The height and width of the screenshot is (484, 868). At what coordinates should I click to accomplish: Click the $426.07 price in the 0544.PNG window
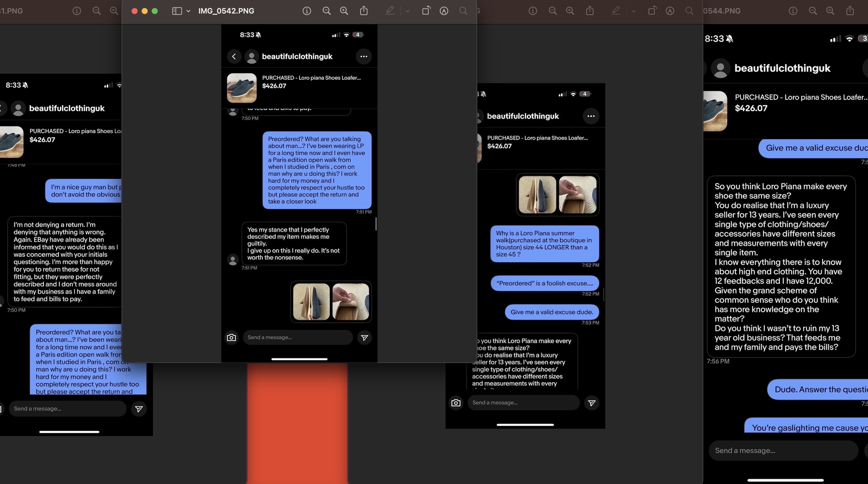pos(751,108)
